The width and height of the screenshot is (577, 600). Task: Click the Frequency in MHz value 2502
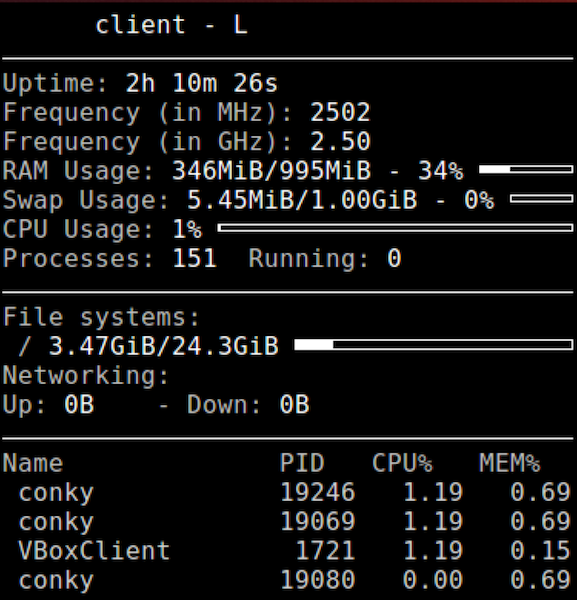tap(340, 112)
